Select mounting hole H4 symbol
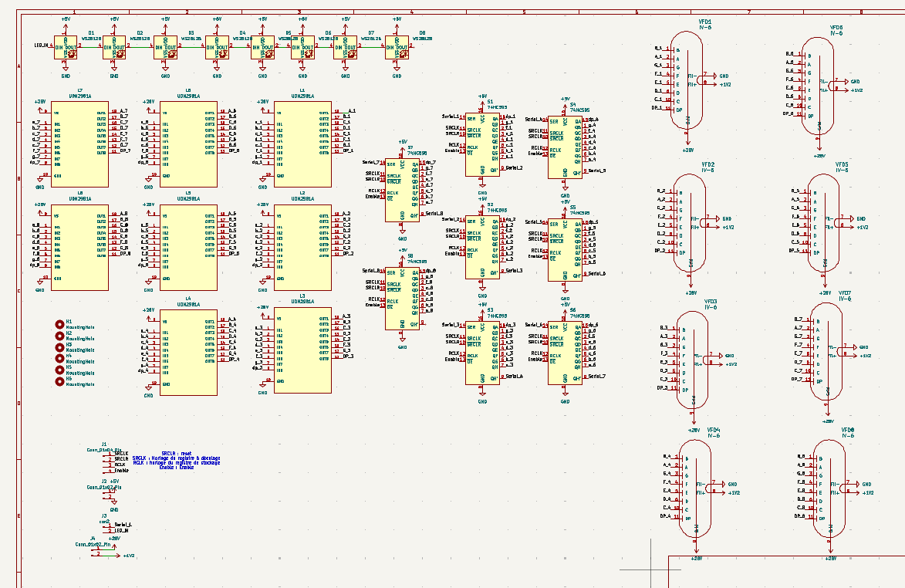Screen dimensions: 905x588 [x=59, y=358]
